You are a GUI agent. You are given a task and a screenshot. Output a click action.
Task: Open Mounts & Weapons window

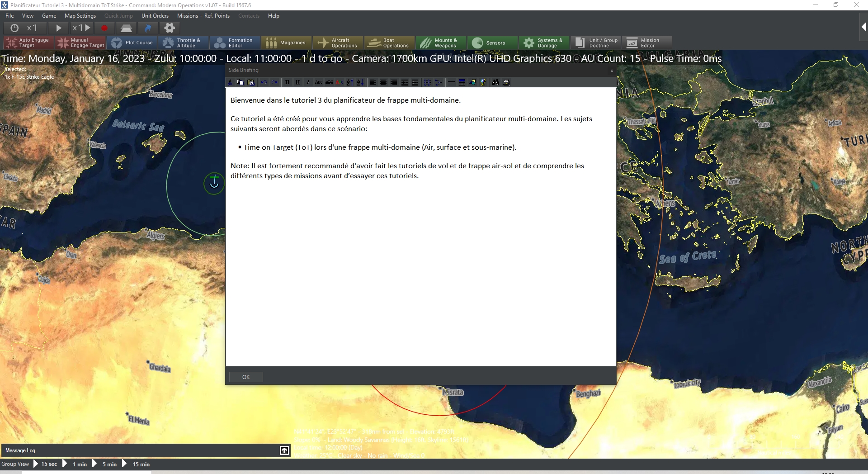click(x=441, y=43)
